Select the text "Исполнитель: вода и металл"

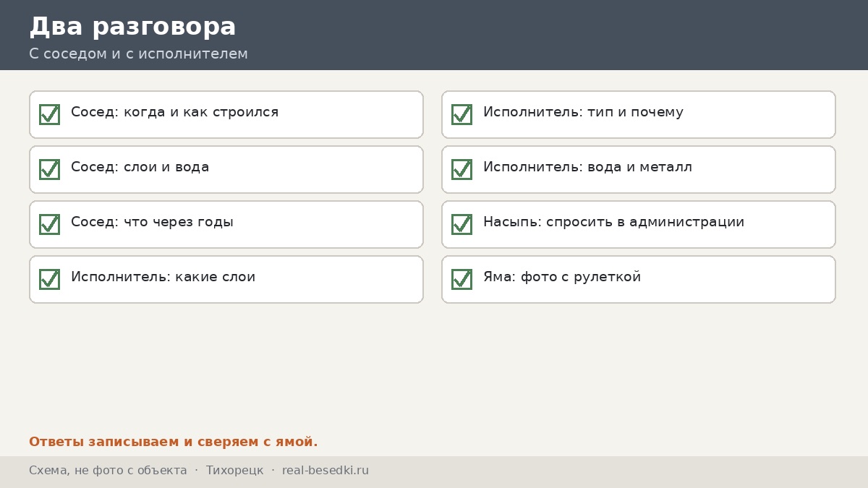click(x=587, y=167)
